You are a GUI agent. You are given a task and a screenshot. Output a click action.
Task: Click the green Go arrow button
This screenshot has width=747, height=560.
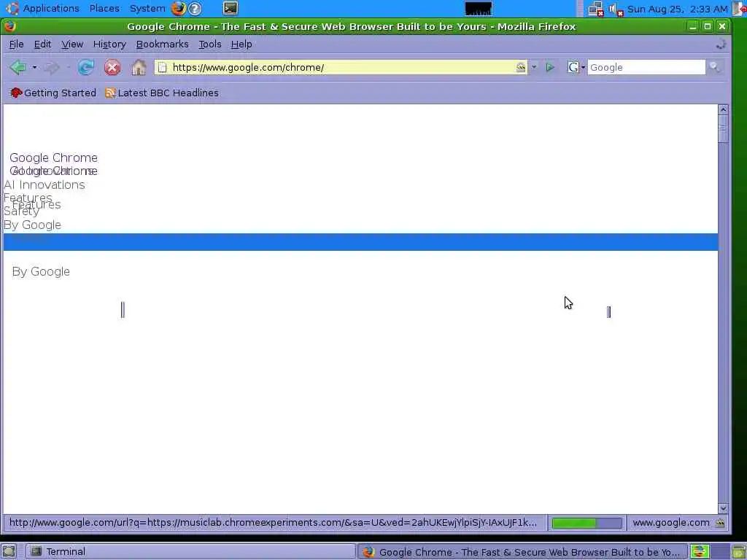550,67
